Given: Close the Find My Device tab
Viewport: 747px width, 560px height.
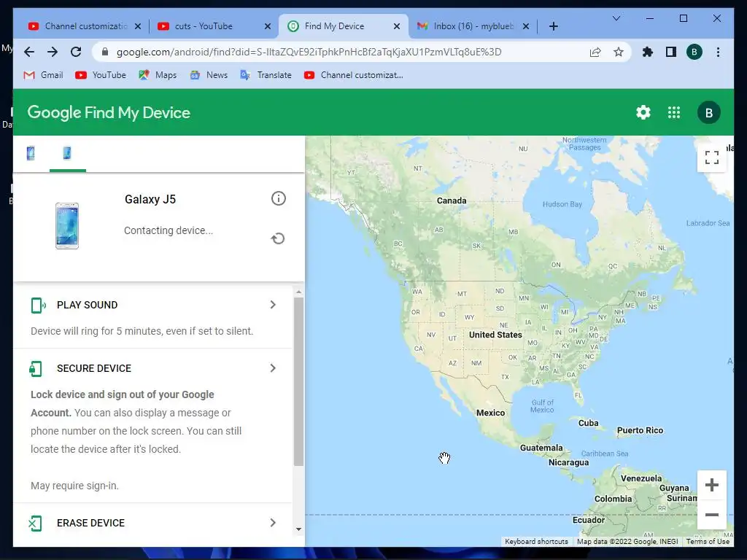Looking at the screenshot, I should coord(396,26).
